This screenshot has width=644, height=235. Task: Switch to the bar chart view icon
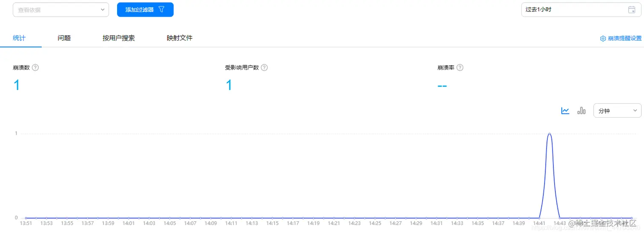(581, 111)
